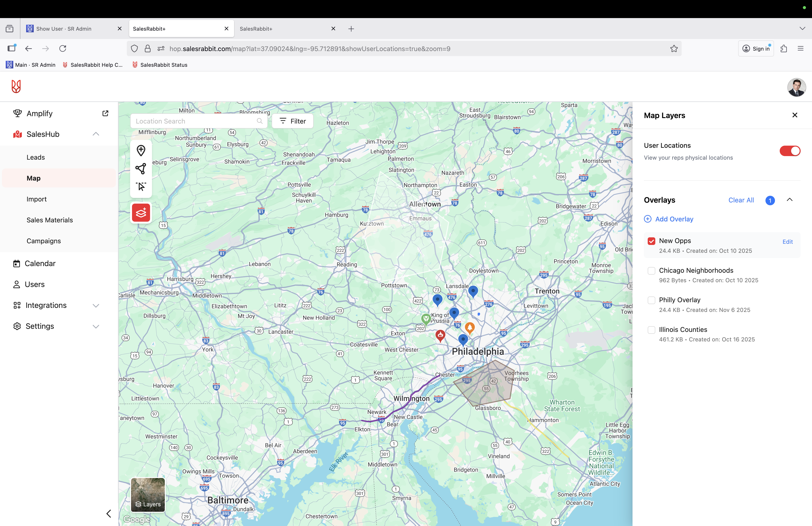Enable the Philly Overlay checkbox
The width and height of the screenshot is (812, 526).
651,300
